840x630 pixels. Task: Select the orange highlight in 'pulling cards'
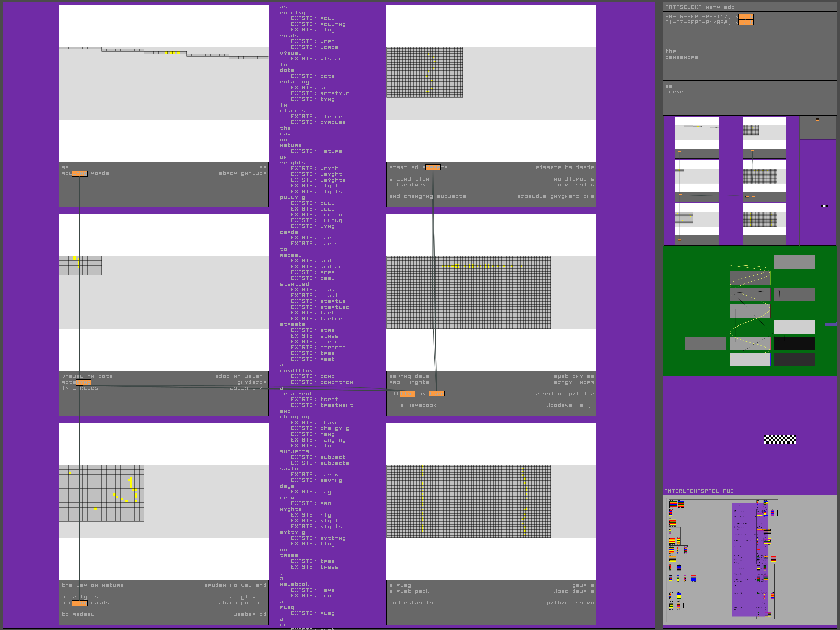[x=79, y=603]
